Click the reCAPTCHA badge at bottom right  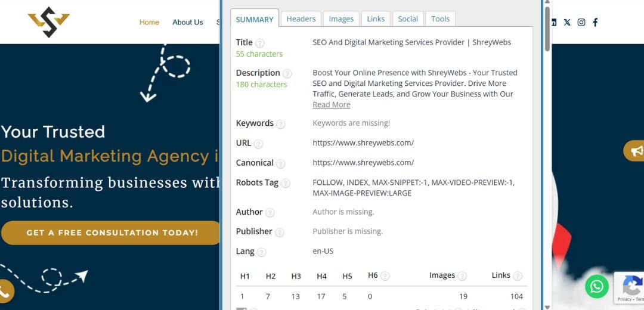tap(629, 288)
